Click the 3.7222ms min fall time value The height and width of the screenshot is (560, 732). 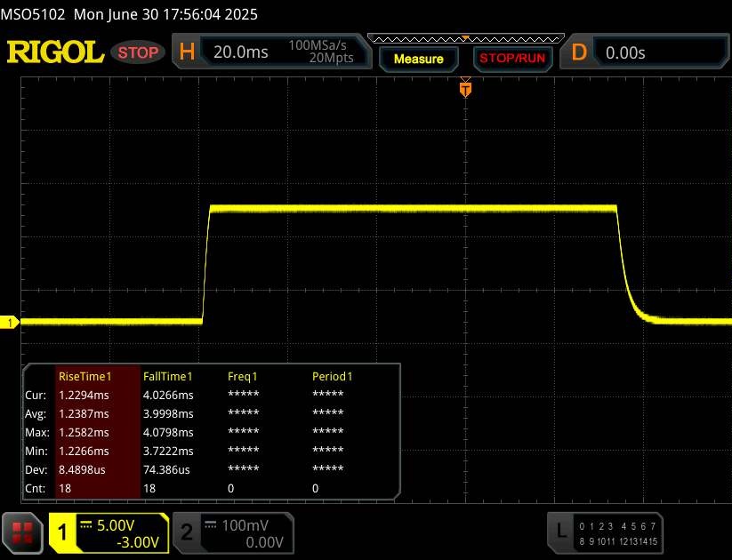(x=168, y=451)
